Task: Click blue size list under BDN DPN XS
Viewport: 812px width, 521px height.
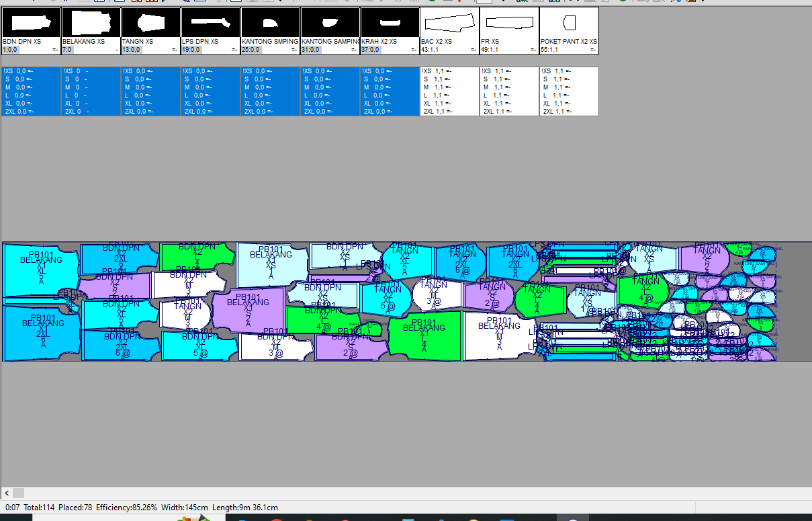Action: 31,91
